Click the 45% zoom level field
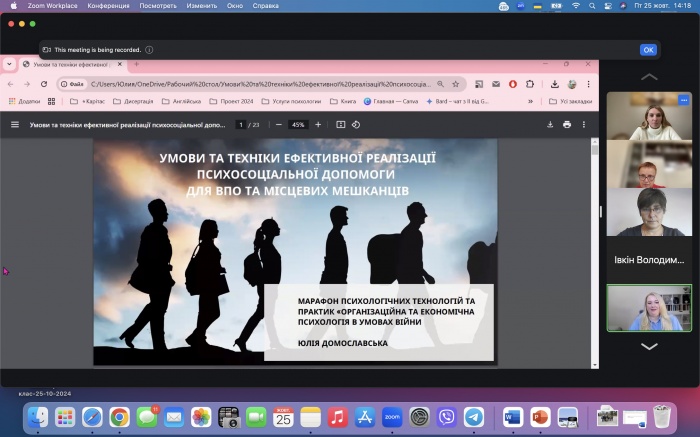700x437 pixels. pyautogui.click(x=298, y=125)
